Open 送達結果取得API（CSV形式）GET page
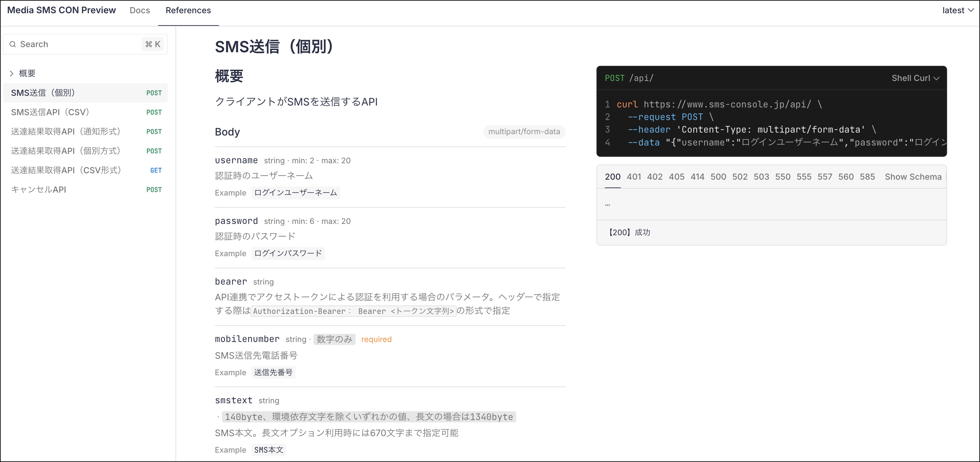The image size is (980, 462). (x=85, y=170)
